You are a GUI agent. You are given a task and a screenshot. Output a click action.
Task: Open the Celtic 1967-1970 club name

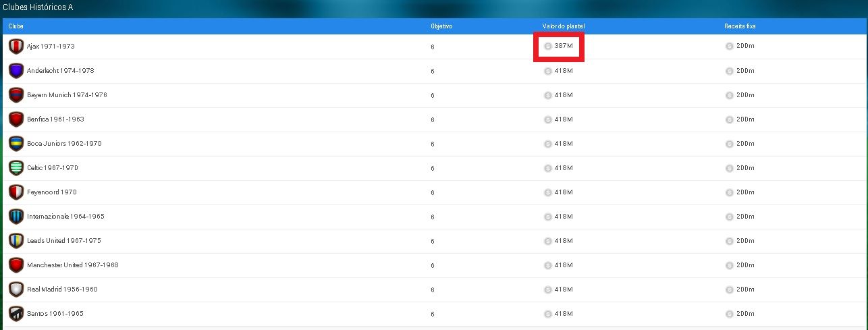tap(53, 168)
